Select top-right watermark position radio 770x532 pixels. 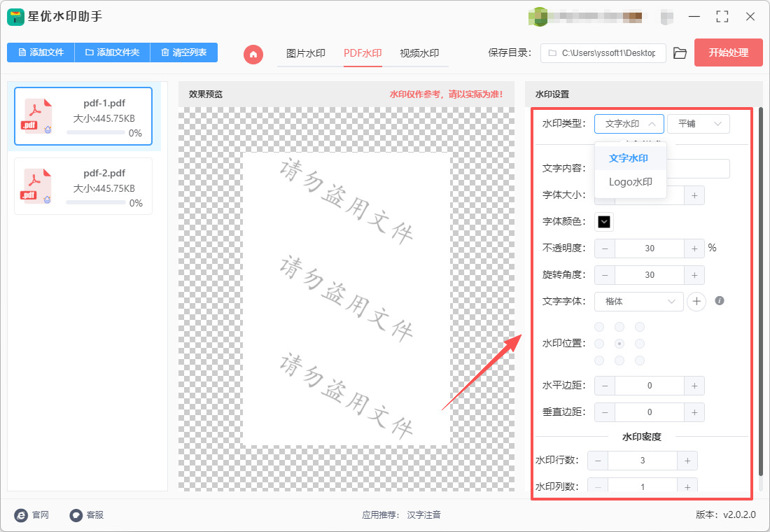tap(639, 327)
